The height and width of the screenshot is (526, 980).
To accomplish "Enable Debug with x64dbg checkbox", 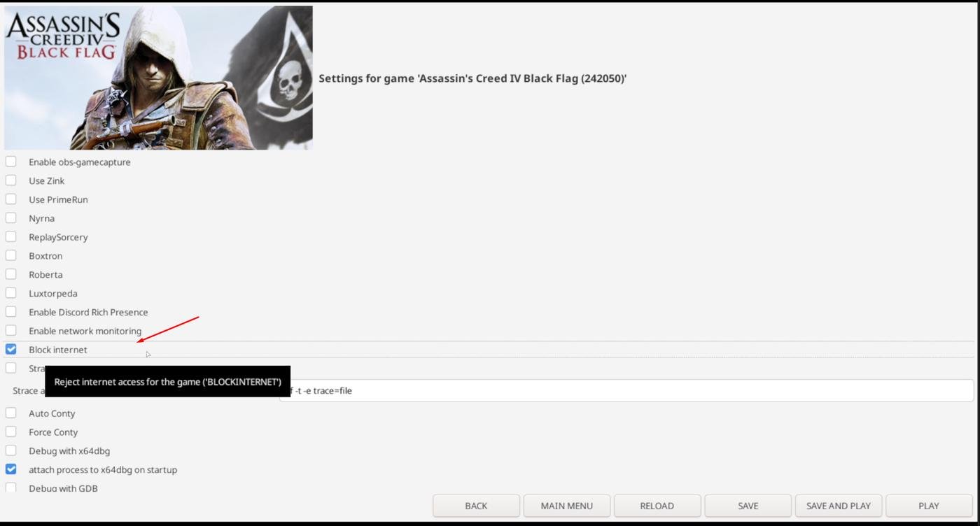I will point(11,451).
